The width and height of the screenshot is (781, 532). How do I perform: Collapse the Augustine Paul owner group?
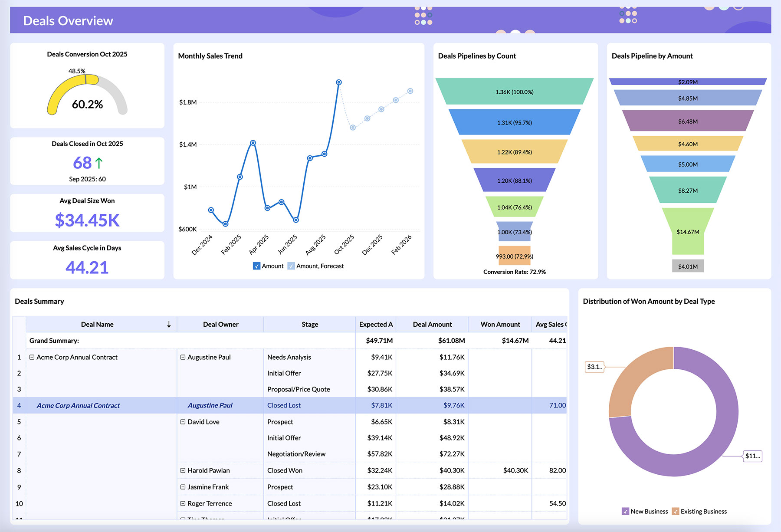[183, 357]
